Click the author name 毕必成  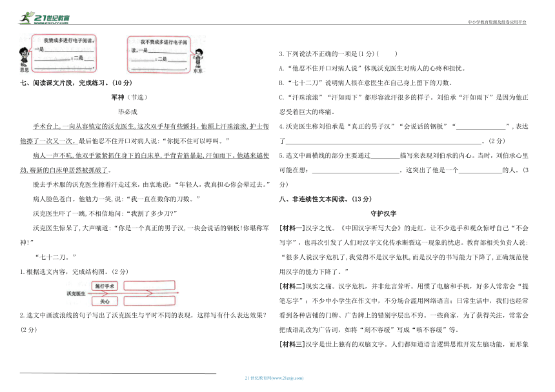(x=127, y=112)
